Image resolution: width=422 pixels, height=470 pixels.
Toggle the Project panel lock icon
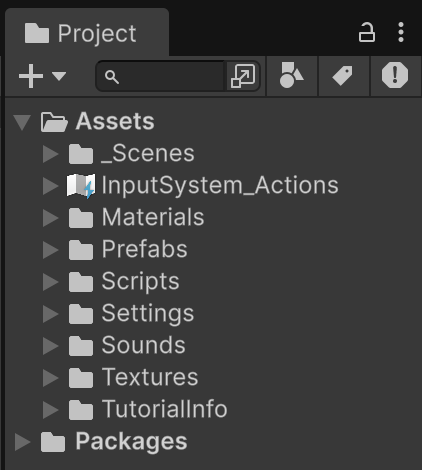point(367,32)
